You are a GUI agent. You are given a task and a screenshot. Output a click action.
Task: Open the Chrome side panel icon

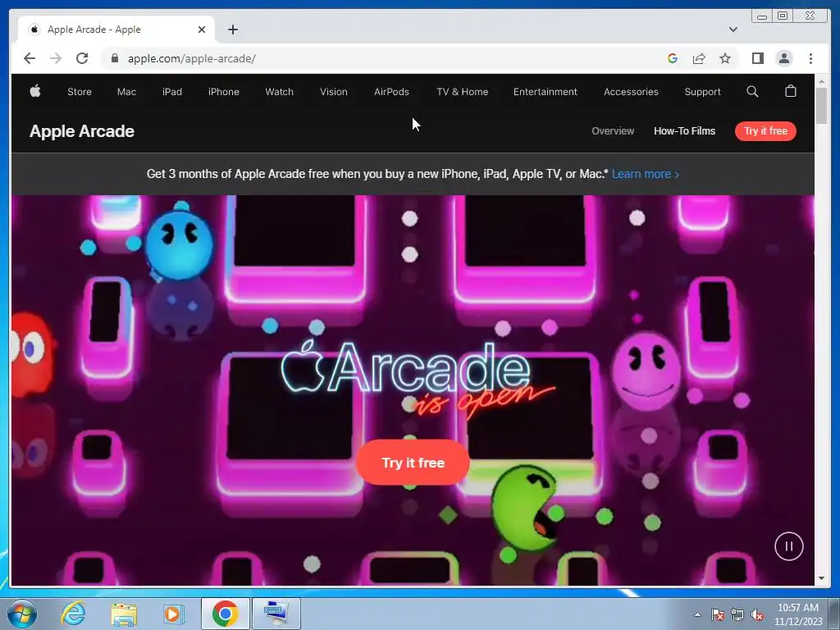[757, 58]
